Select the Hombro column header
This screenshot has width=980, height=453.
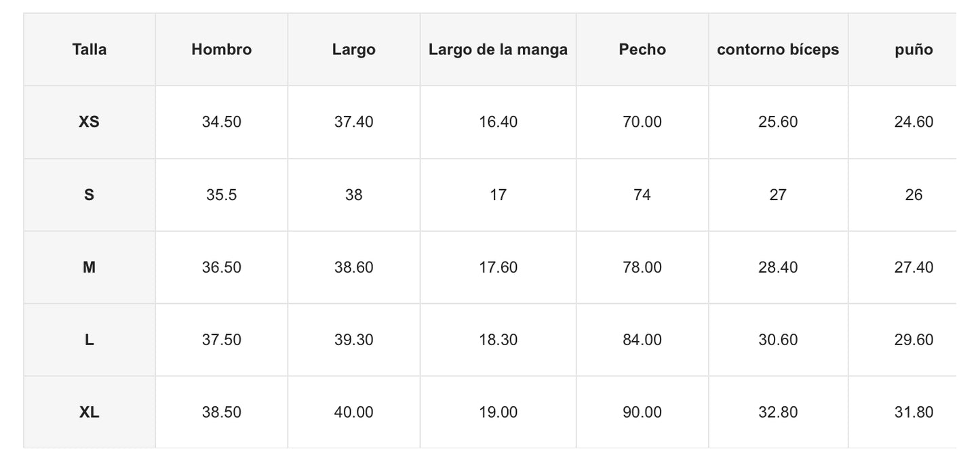coord(221,50)
